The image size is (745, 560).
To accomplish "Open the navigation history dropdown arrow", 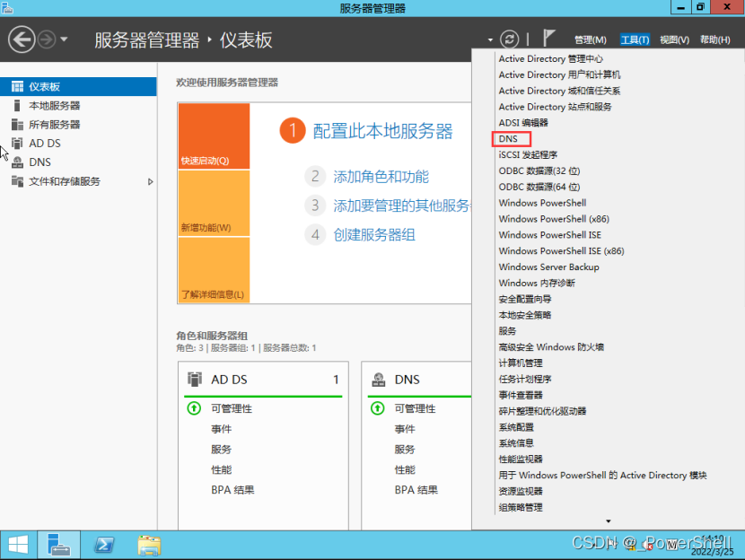I will click(x=64, y=39).
